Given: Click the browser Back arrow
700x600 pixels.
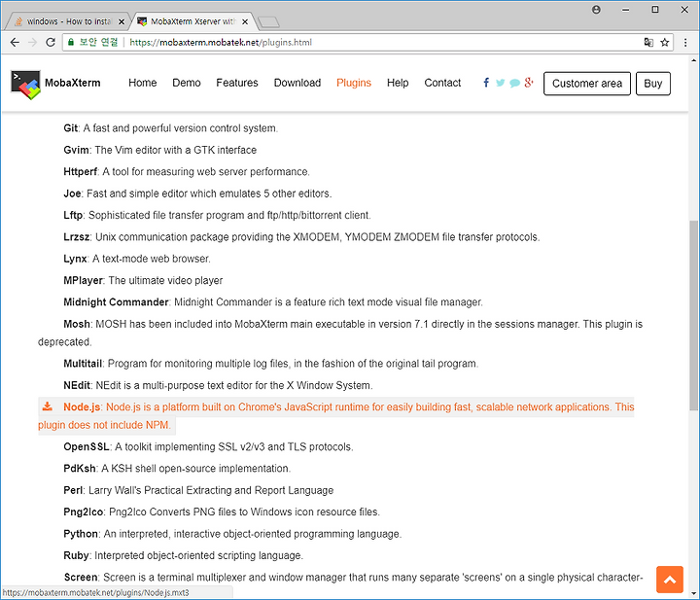Looking at the screenshot, I should point(15,43).
